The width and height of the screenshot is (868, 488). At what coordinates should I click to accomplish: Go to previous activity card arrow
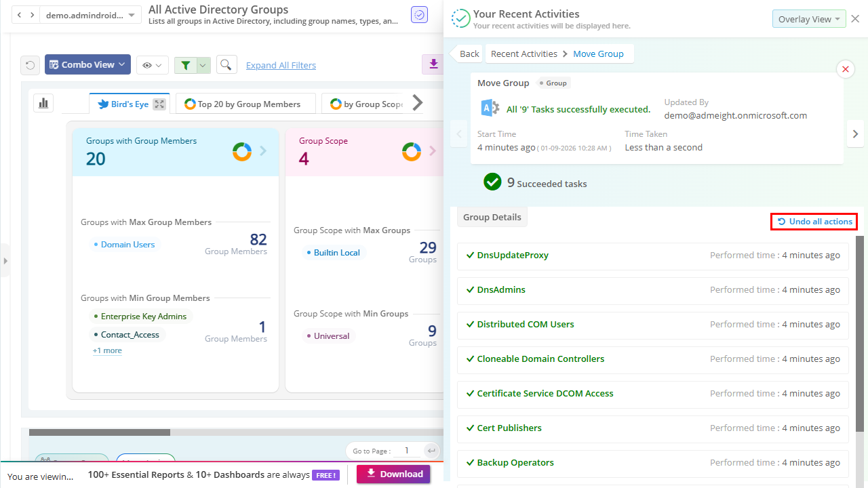point(459,134)
